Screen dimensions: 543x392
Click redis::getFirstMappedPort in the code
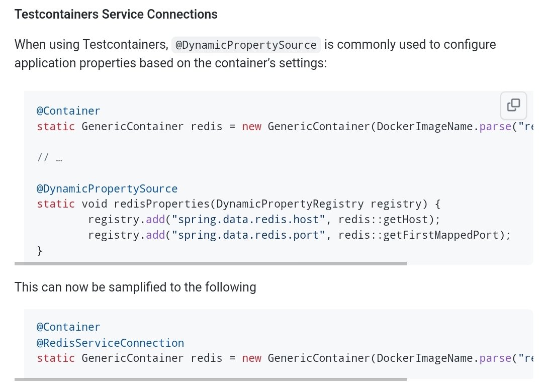(x=418, y=235)
